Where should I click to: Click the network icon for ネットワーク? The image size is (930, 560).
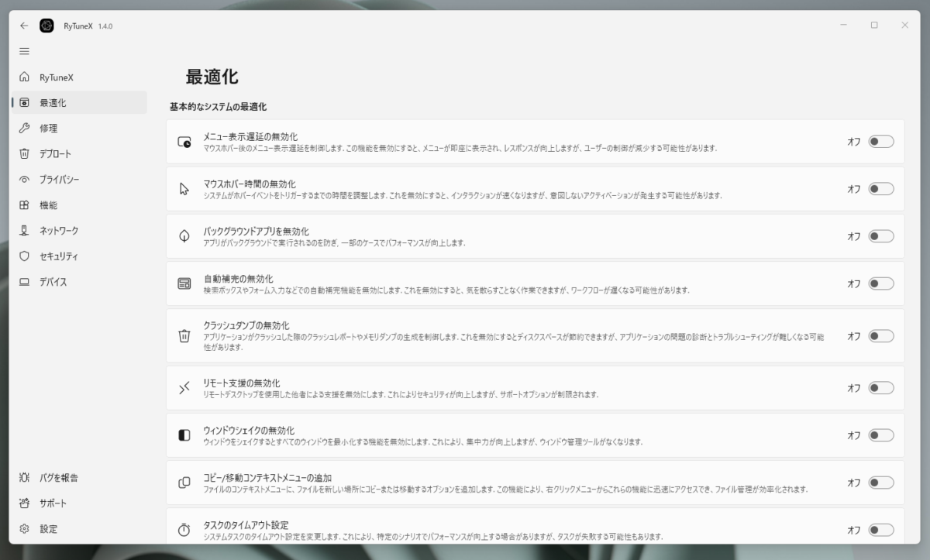point(24,231)
